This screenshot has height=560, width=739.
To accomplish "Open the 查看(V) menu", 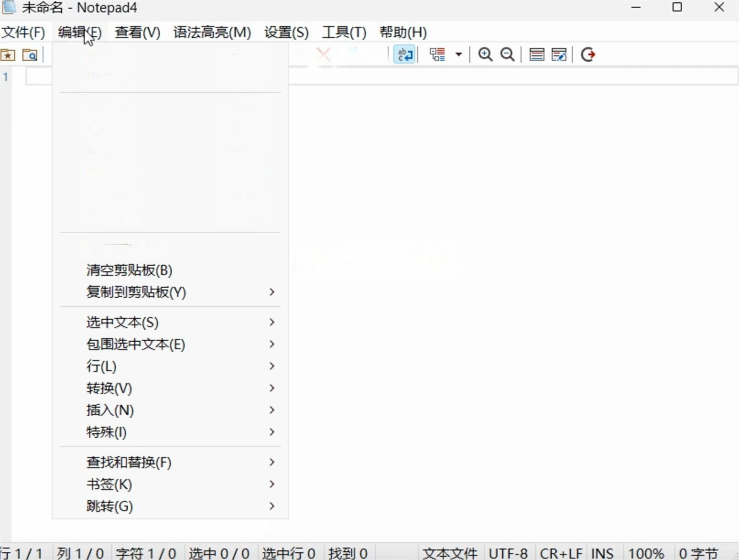I will (x=137, y=32).
